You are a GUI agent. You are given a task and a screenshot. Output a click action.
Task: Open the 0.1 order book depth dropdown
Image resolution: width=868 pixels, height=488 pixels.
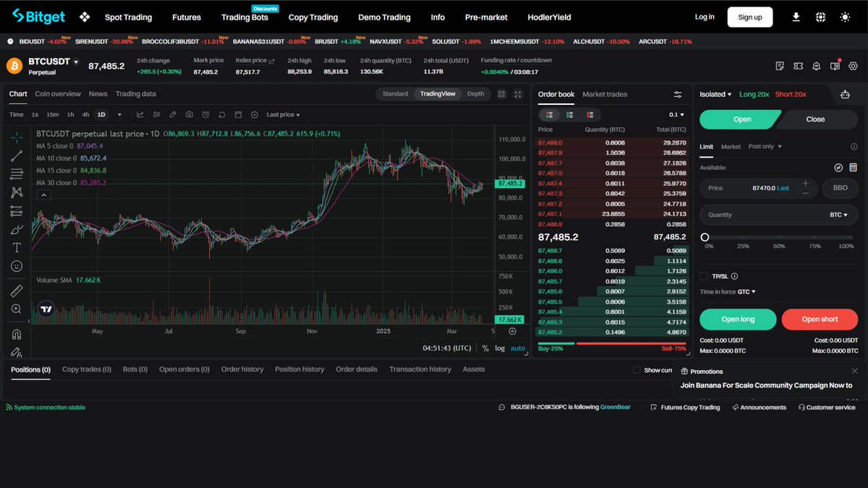pos(676,114)
